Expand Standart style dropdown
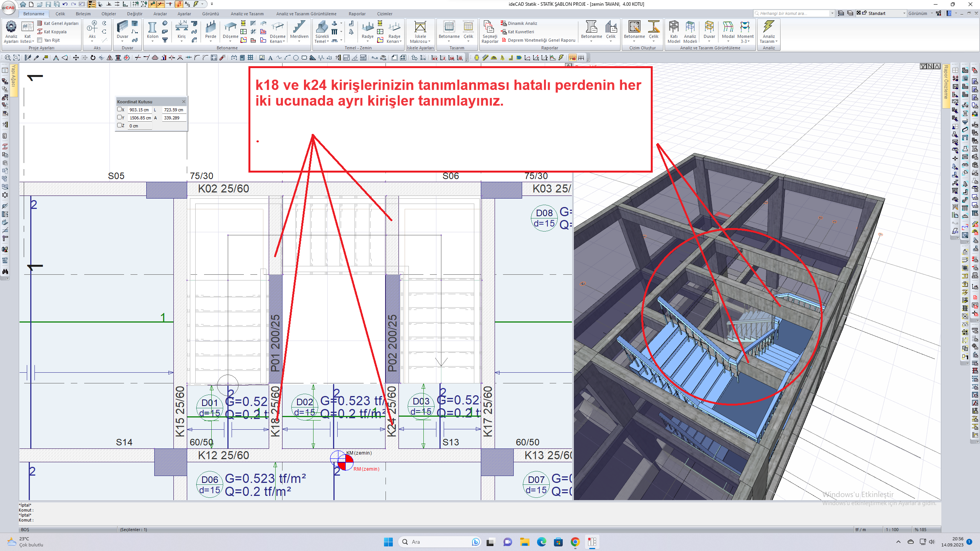This screenshot has height=551, width=980. [x=904, y=13]
